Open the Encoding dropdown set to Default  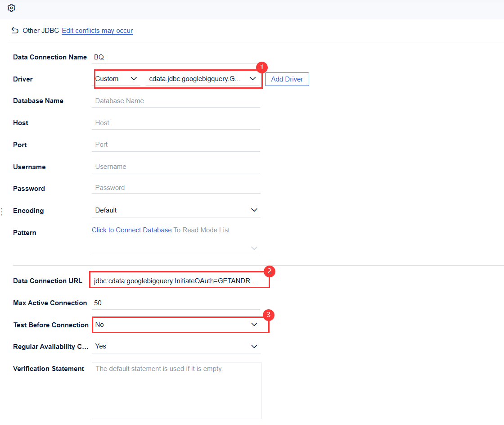(176, 210)
